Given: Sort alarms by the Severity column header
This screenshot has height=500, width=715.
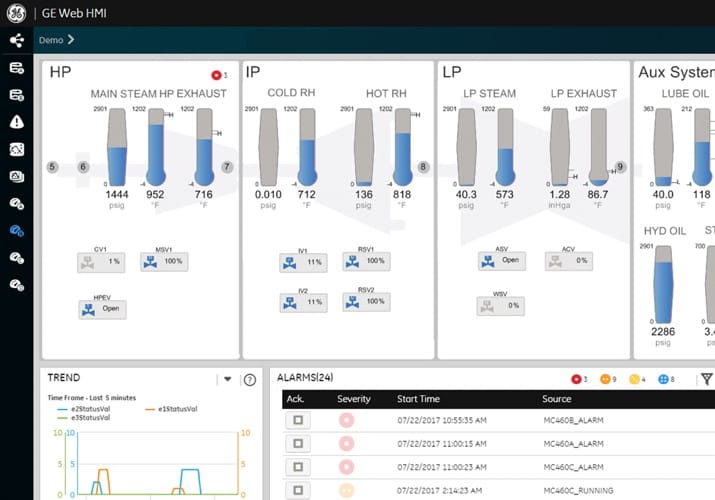Looking at the screenshot, I should click(x=353, y=399).
